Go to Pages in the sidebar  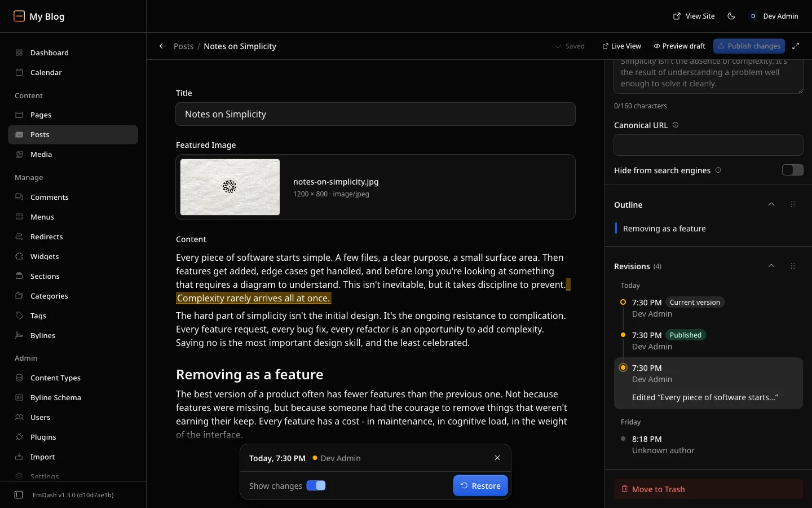click(73, 115)
